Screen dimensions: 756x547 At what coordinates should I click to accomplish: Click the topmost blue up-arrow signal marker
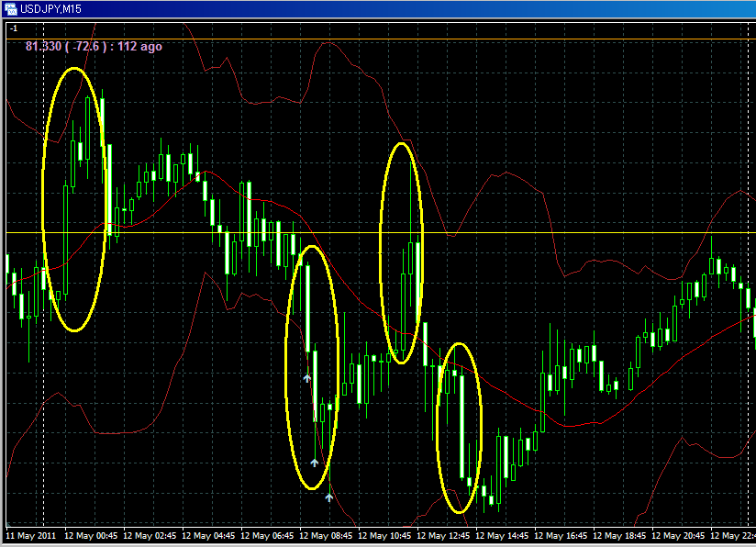(307, 377)
